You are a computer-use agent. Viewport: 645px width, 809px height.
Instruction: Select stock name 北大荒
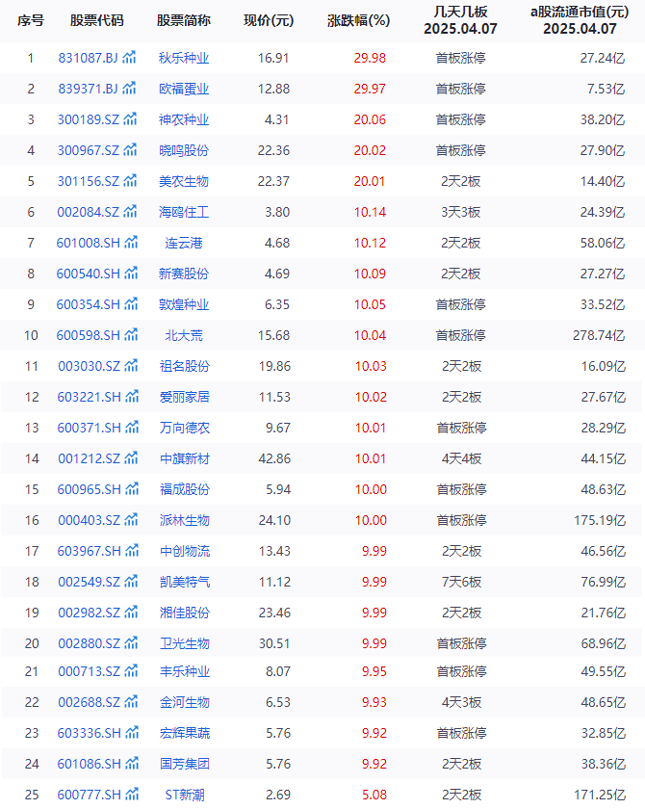[184, 335]
